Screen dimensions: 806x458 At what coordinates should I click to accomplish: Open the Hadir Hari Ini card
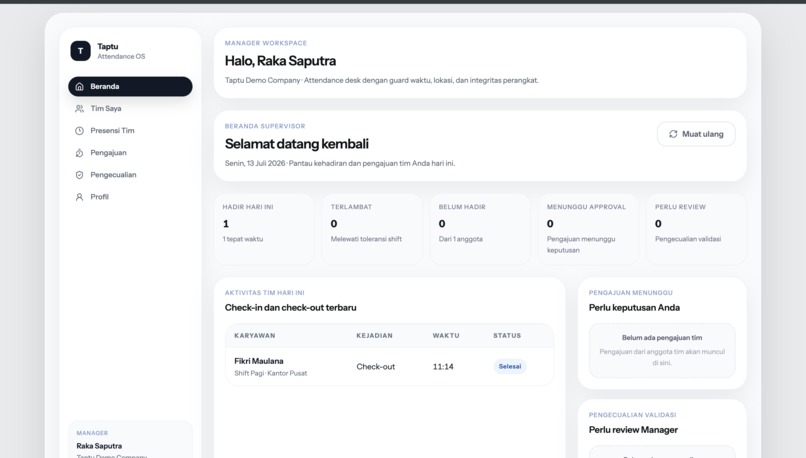tap(264, 229)
